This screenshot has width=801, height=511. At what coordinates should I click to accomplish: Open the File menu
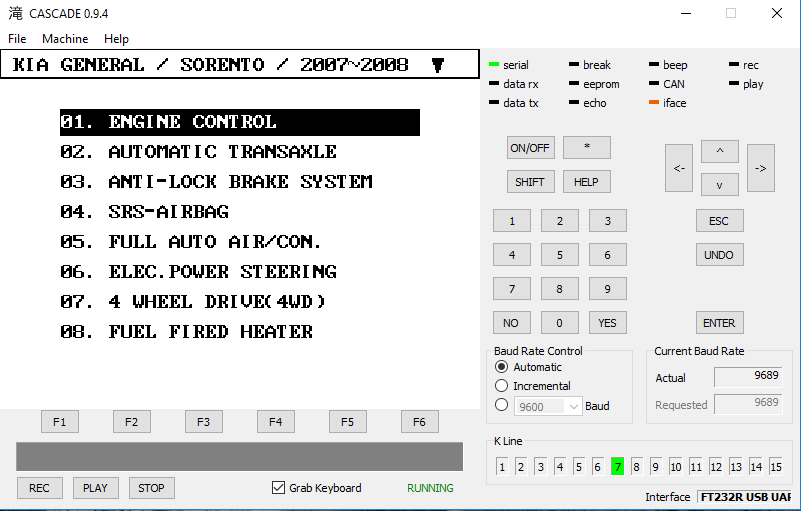17,39
